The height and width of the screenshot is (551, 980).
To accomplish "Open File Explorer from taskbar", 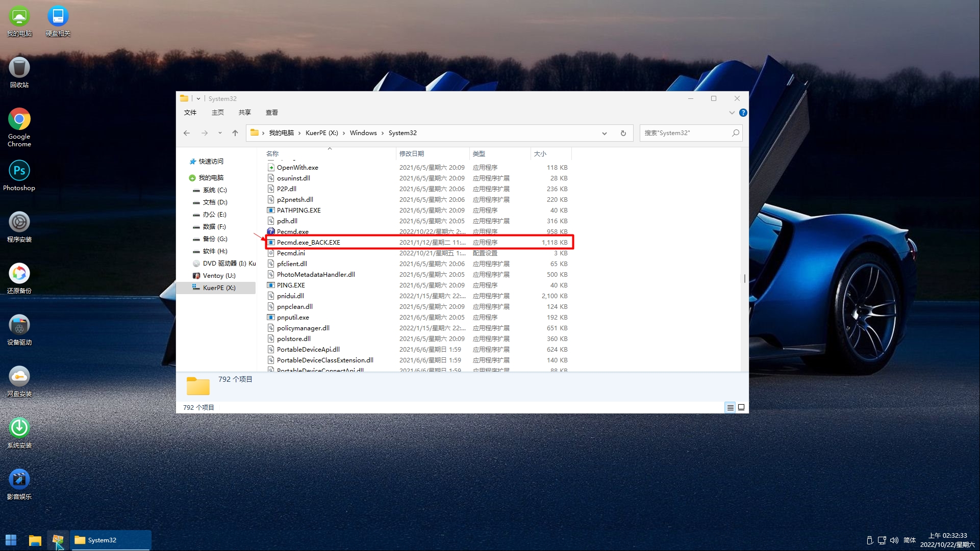I will (35, 540).
